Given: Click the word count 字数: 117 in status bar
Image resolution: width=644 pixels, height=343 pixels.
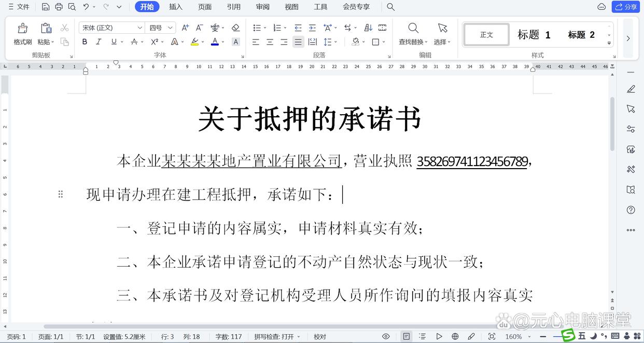Looking at the screenshot, I should (x=229, y=337).
